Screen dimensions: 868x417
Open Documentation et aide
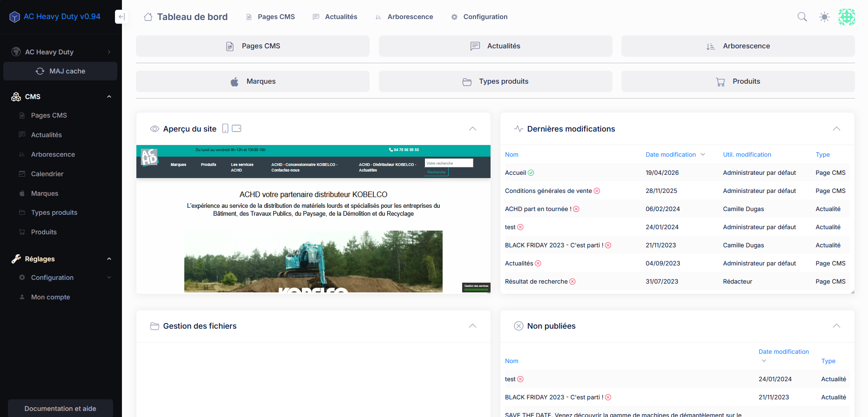pyautogui.click(x=61, y=408)
